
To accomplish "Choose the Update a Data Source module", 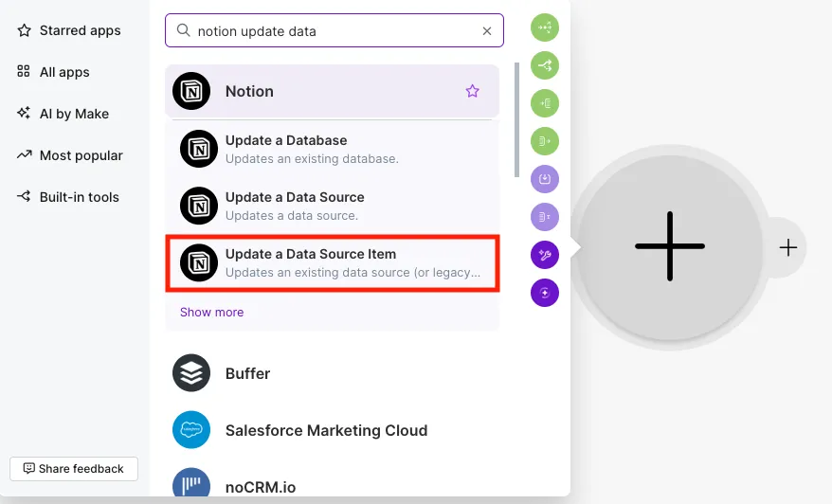I will point(333,206).
